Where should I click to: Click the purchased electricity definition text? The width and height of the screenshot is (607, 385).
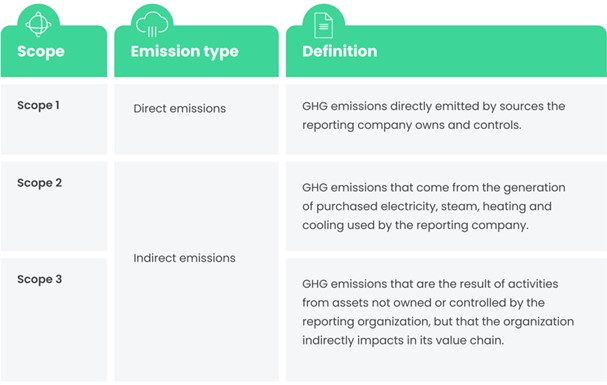434,206
